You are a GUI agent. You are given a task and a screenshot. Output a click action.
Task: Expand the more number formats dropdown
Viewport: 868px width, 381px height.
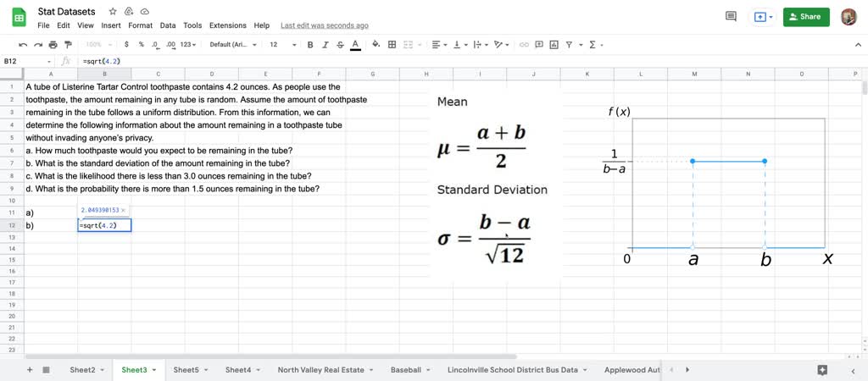tap(189, 45)
